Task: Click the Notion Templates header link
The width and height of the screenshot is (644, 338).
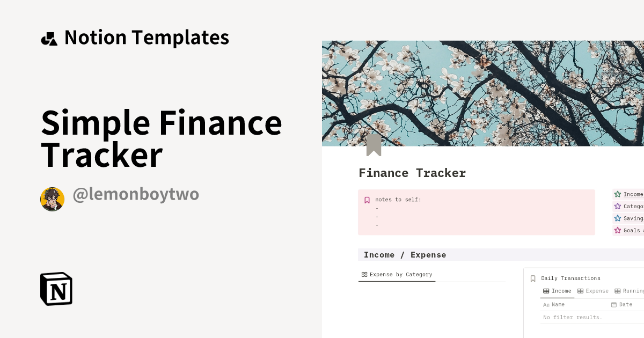Action: [134, 37]
